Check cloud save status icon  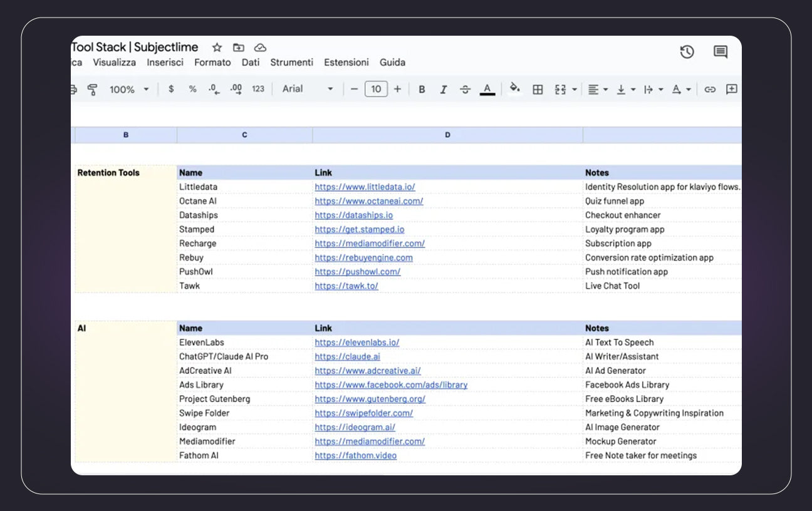pyautogui.click(x=260, y=48)
